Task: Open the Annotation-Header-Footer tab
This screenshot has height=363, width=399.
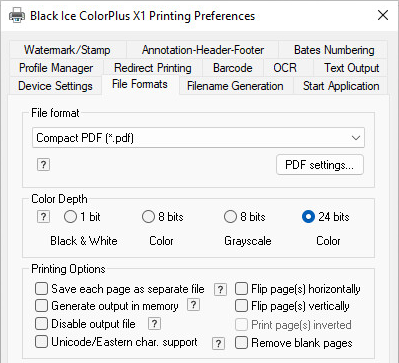Action: click(203, 50)
